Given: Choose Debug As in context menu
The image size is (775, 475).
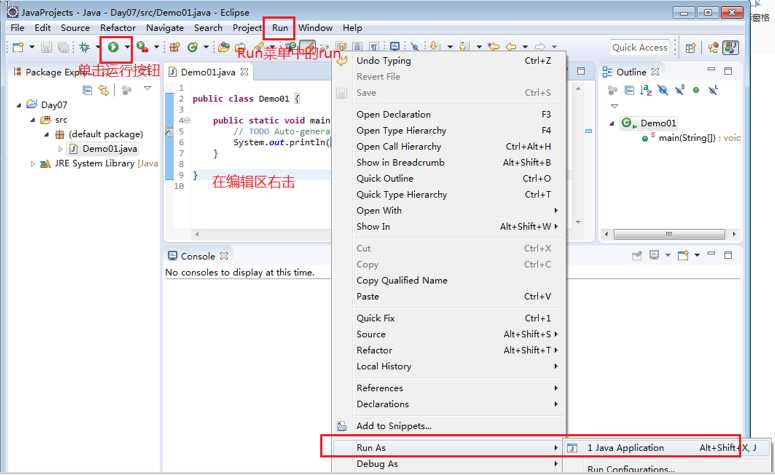Looking at the screenshot, I should click(x=448, y=464).
